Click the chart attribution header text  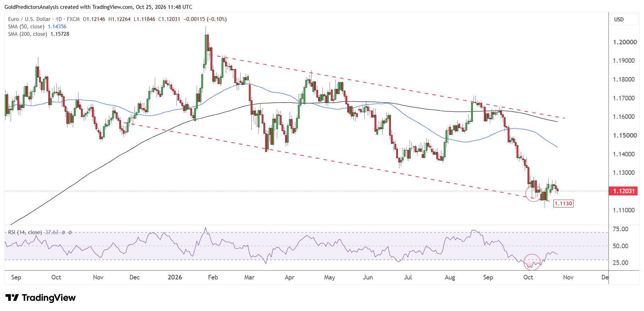coord(98,7)
